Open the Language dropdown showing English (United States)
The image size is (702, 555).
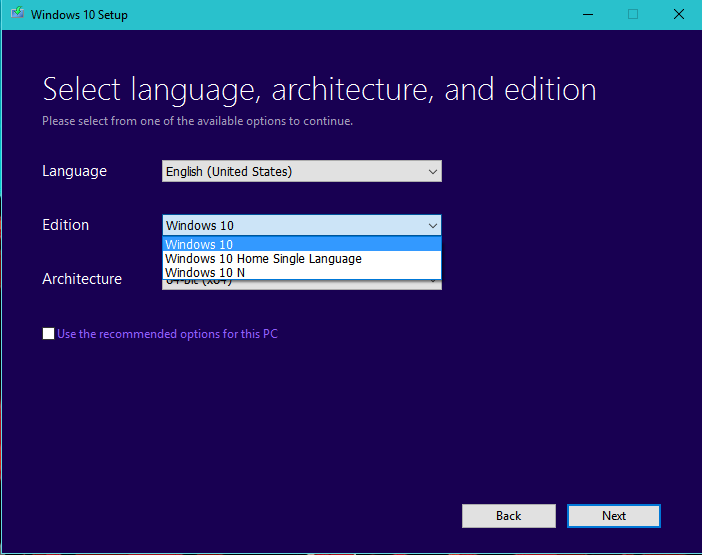coord(302,171)
